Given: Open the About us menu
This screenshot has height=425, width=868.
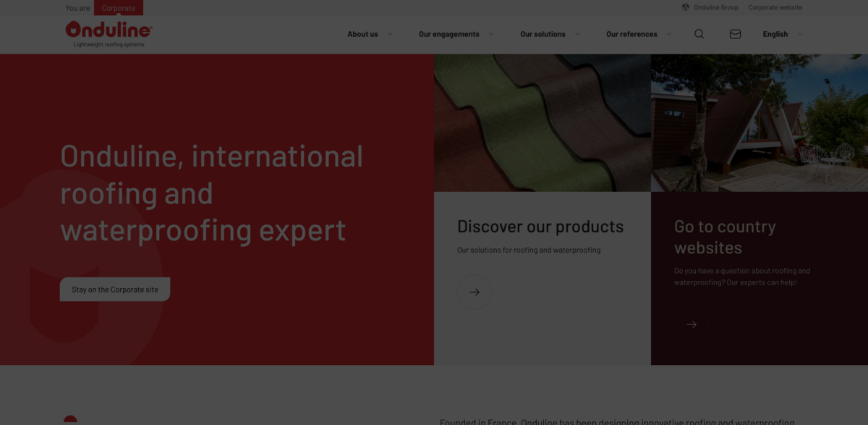Looking at the screenshot, I should point(362,34).
